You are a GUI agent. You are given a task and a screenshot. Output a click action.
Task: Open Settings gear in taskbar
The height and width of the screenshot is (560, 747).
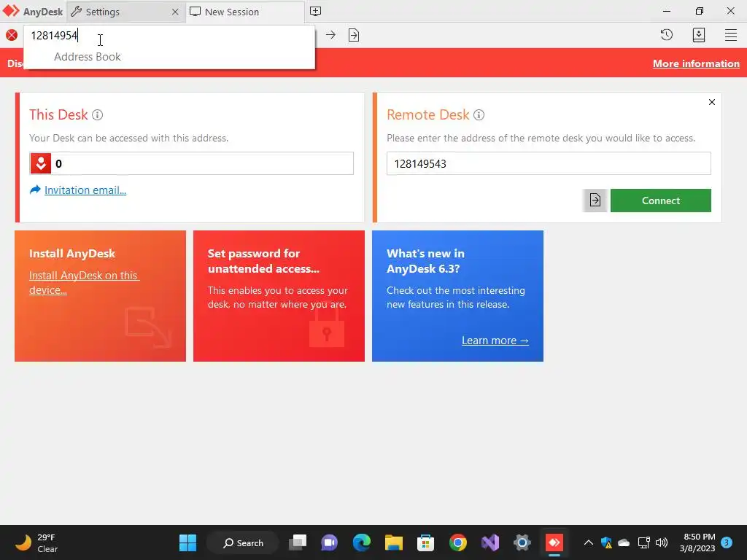522,542
